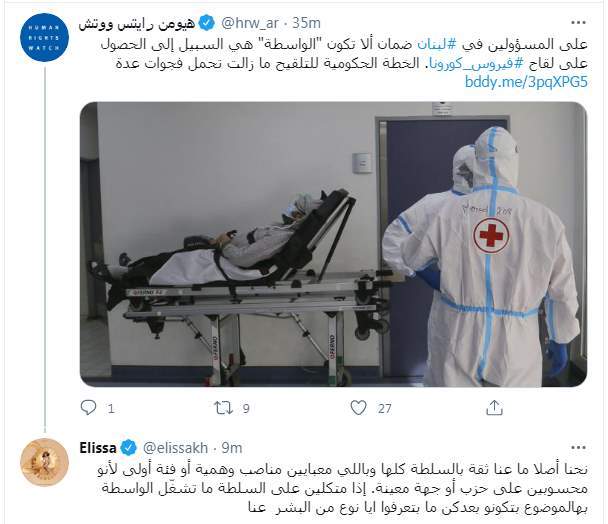
Task: Click the reply icon under HRW tweet
Action: pyautogui.click(x=88, y=408)
